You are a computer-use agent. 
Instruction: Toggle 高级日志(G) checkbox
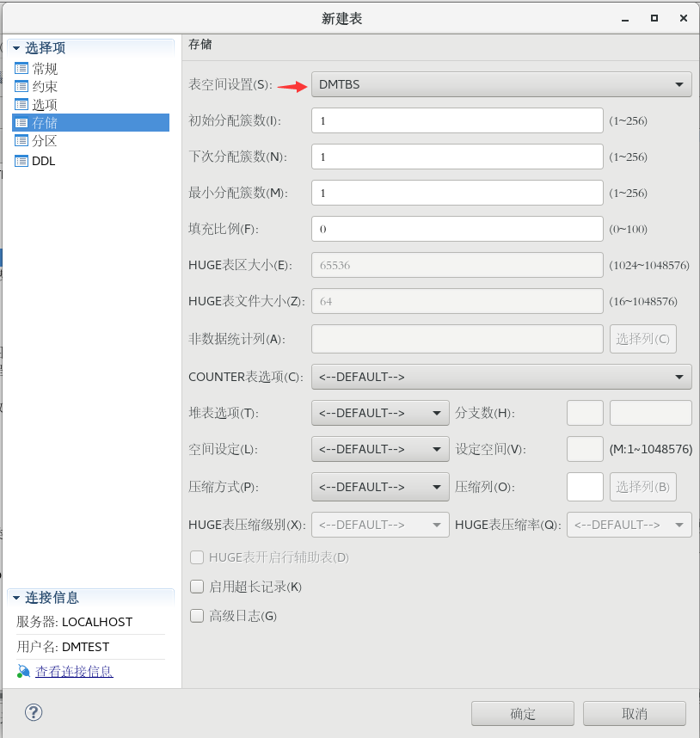pos(197,616)
